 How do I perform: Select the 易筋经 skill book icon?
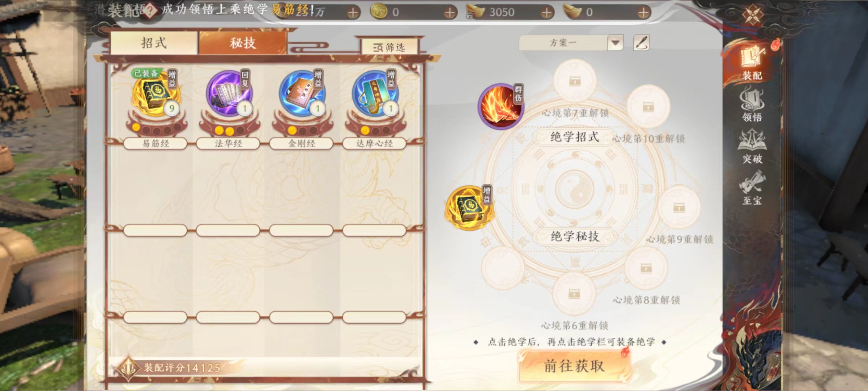click(x=156, y=93)
